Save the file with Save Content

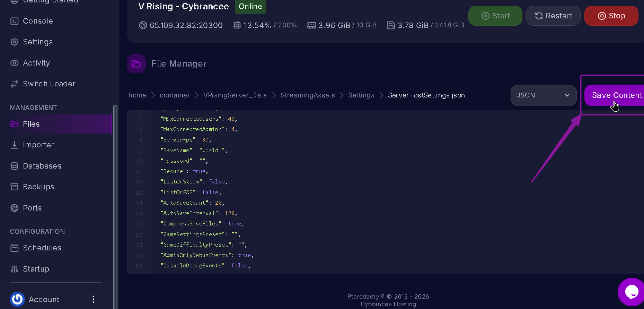pos(614,95)
